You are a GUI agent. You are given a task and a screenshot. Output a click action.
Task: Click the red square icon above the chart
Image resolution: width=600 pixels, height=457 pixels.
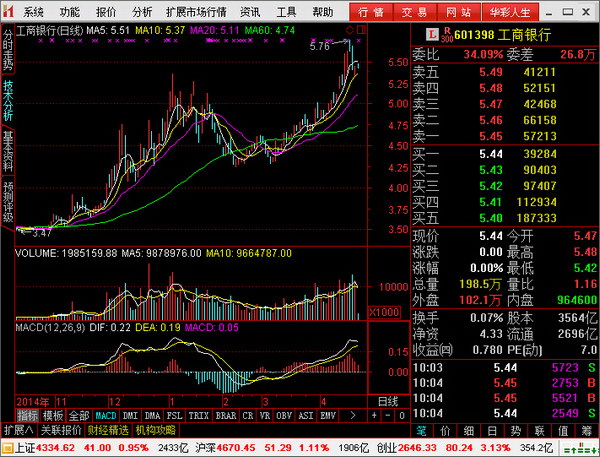pyautogui.click(x=361, y=30)
